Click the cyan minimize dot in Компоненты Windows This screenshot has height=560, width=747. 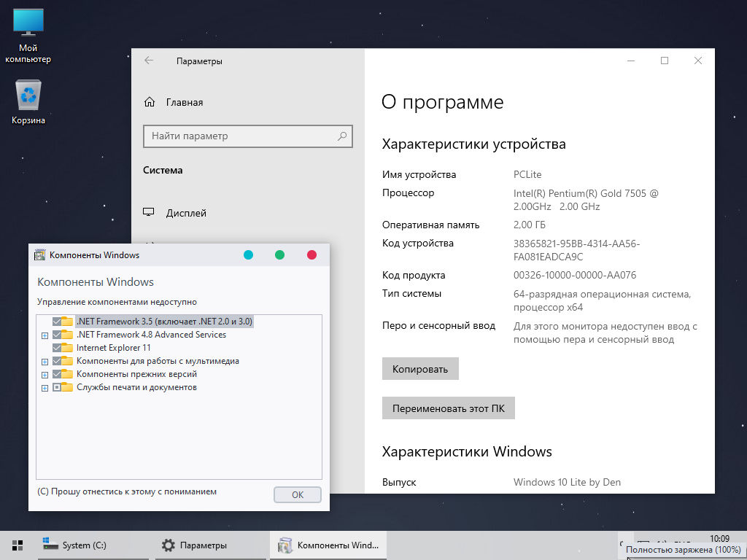pyautogui.click(x=248, y=254)
